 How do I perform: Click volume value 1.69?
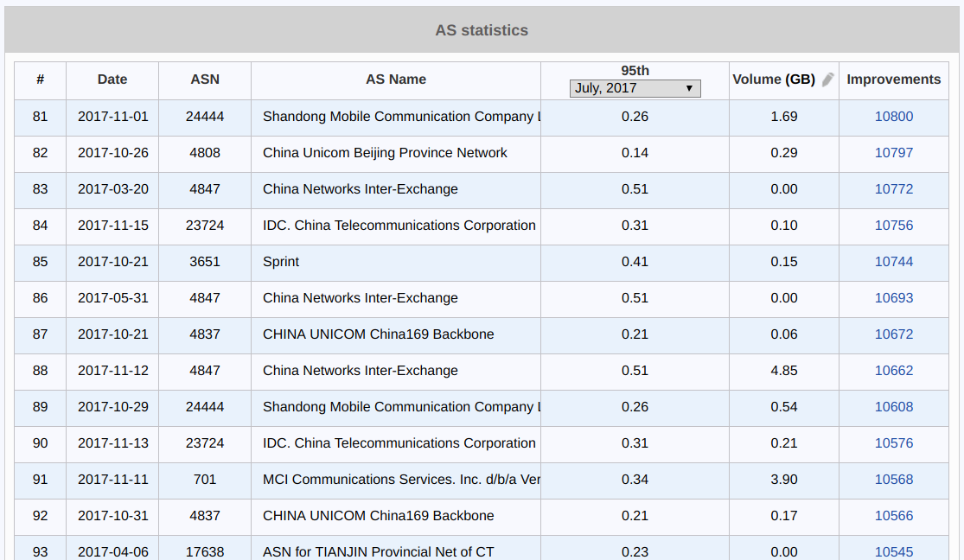tap(784, 117)
